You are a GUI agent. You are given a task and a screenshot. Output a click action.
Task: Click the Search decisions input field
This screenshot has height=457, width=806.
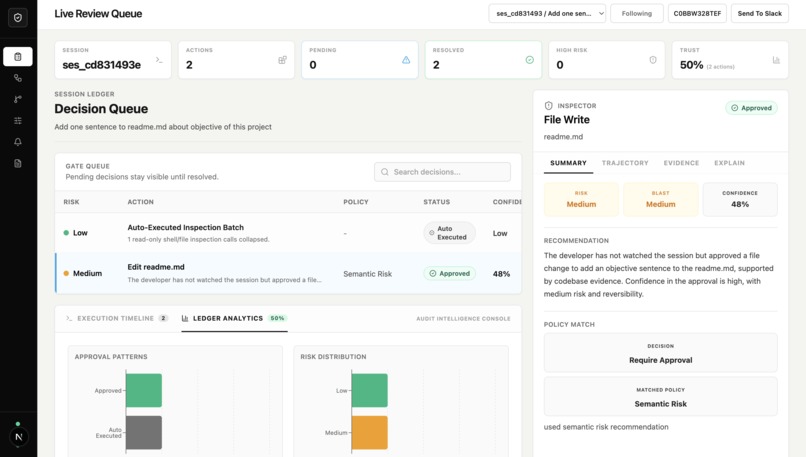[x=442, y=172]
